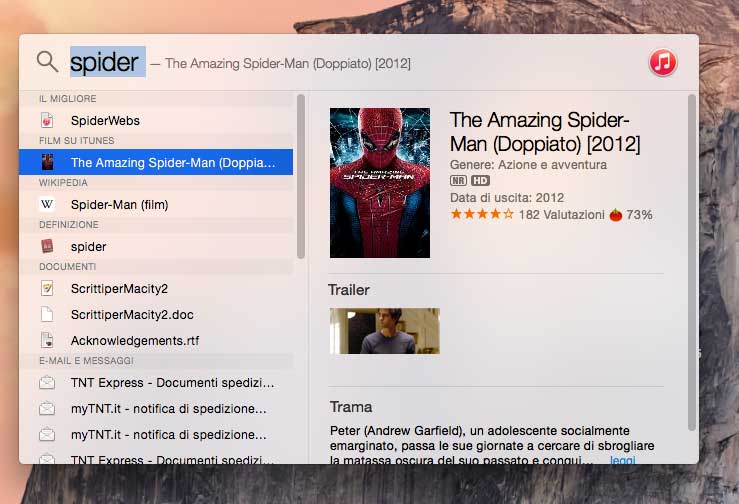
Task: Click the Trailer section heading
Action: (x=348, y=289)
